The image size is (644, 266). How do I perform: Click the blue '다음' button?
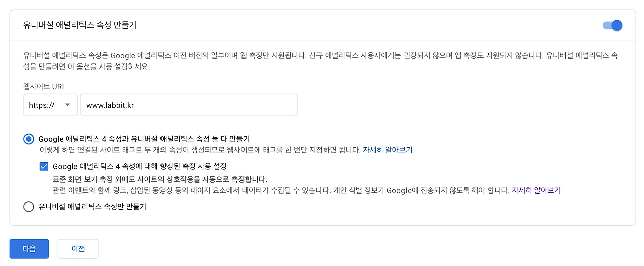(29, 249)
